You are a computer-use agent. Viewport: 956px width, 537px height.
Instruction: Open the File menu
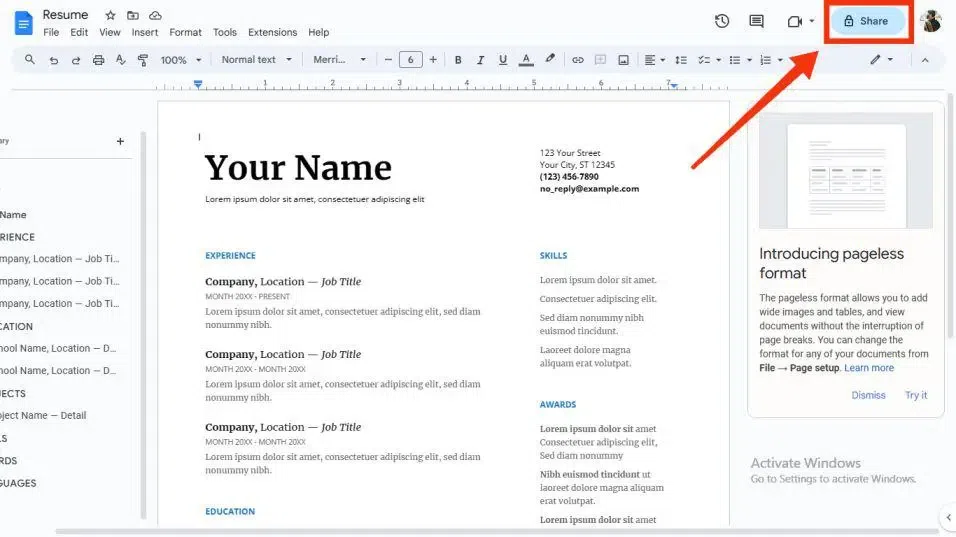(x=51, y=32)
